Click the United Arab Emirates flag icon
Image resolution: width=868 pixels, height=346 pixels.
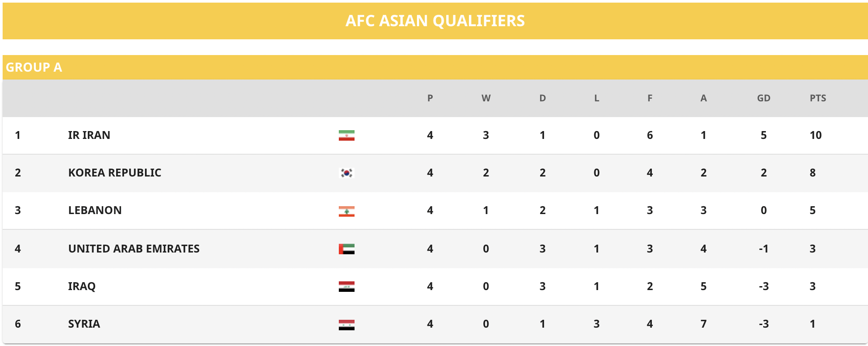pos(347,249)
